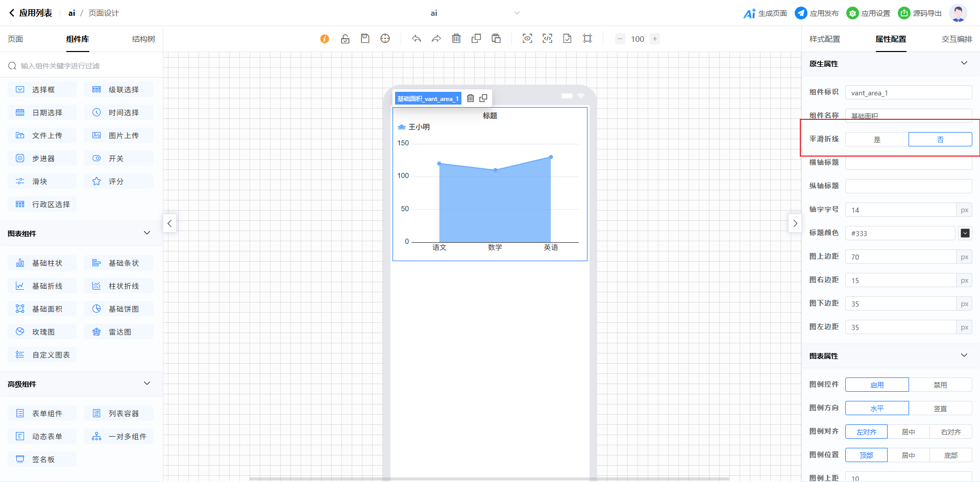The height and width of the screenshot is (482, 980).
Task: Click the redo arrow in the toolbar
Action: (436, 39)
